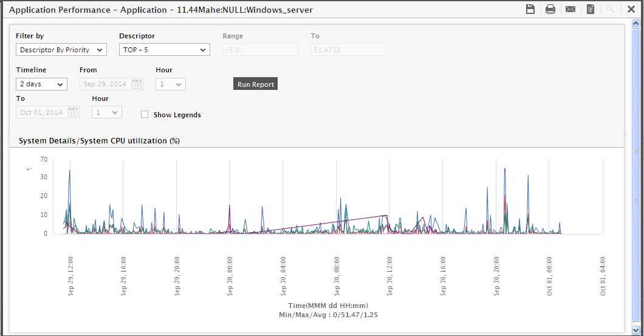This screenshot has height=336, width=644.
Task: Email the report using the envelope icon
Action: pyautogui.click(x=570, y=9)
